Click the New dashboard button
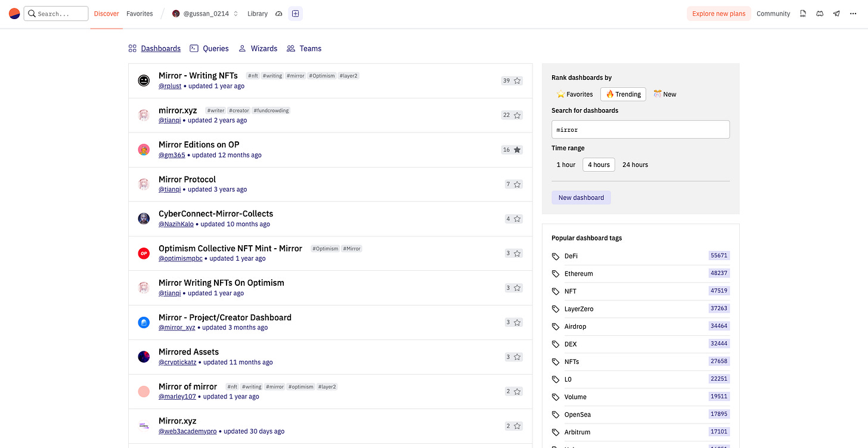The width and height of the screenshot is (868, 448). pos(581,197)
